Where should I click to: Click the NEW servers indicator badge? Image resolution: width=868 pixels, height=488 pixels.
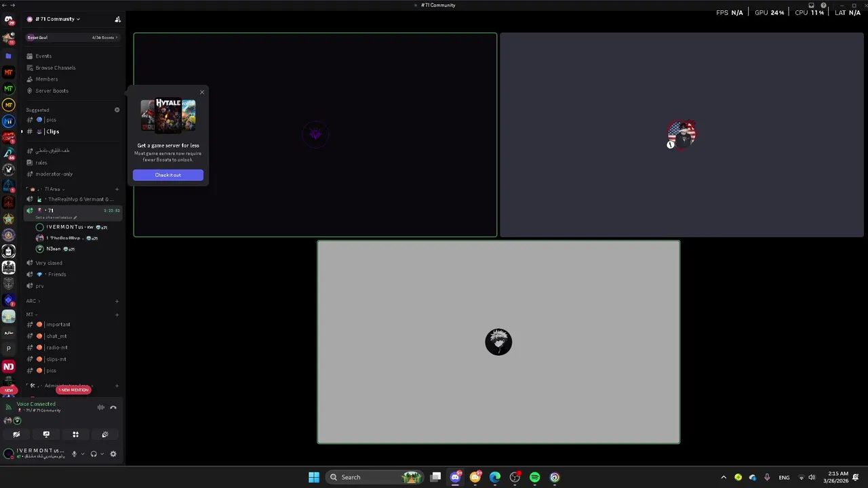[x=8, y=390]
